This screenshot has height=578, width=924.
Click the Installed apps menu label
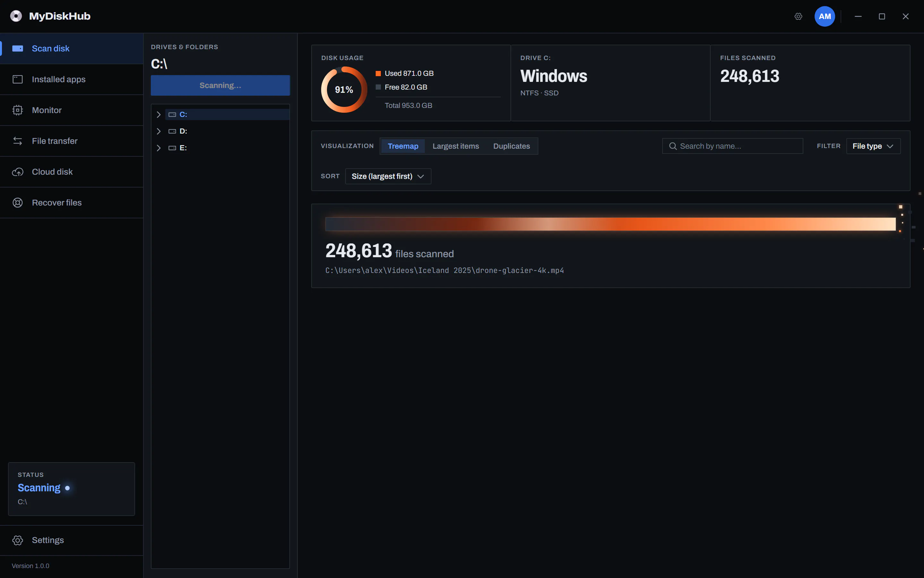(59, 79)
